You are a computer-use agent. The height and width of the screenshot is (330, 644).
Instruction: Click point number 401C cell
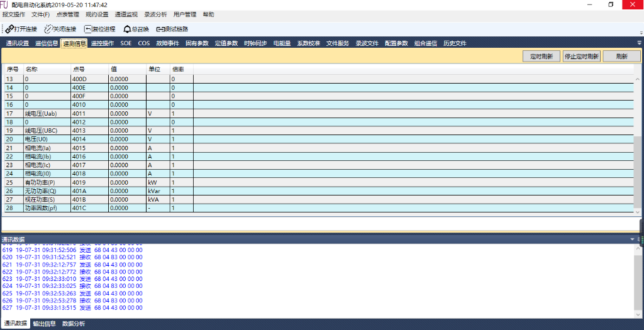click(x=89, y=208)
